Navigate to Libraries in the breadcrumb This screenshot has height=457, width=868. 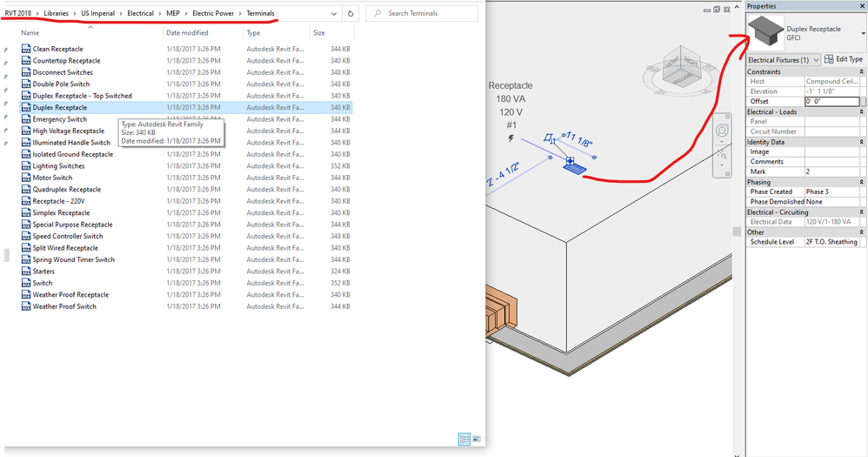[56, 13]
